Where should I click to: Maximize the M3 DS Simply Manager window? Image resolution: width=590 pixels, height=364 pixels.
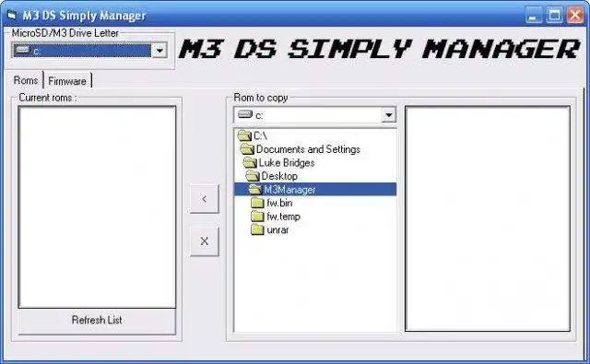[x=555, y=16]
